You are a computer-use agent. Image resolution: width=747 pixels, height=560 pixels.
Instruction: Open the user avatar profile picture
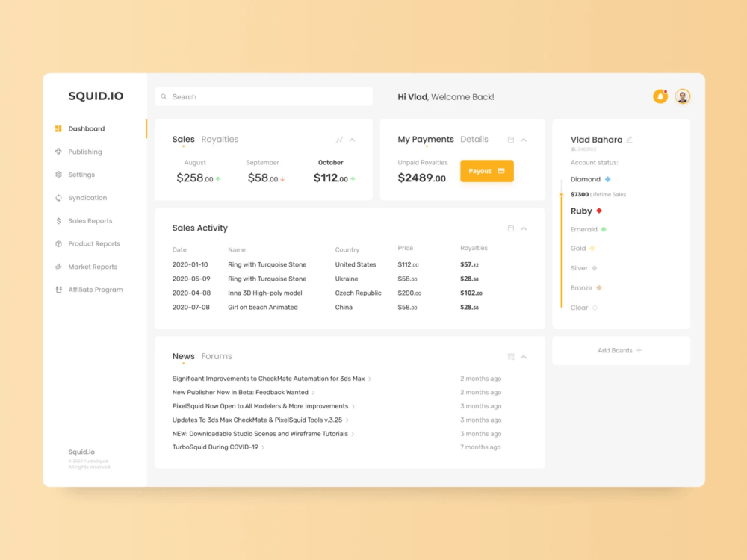point(683,96)
